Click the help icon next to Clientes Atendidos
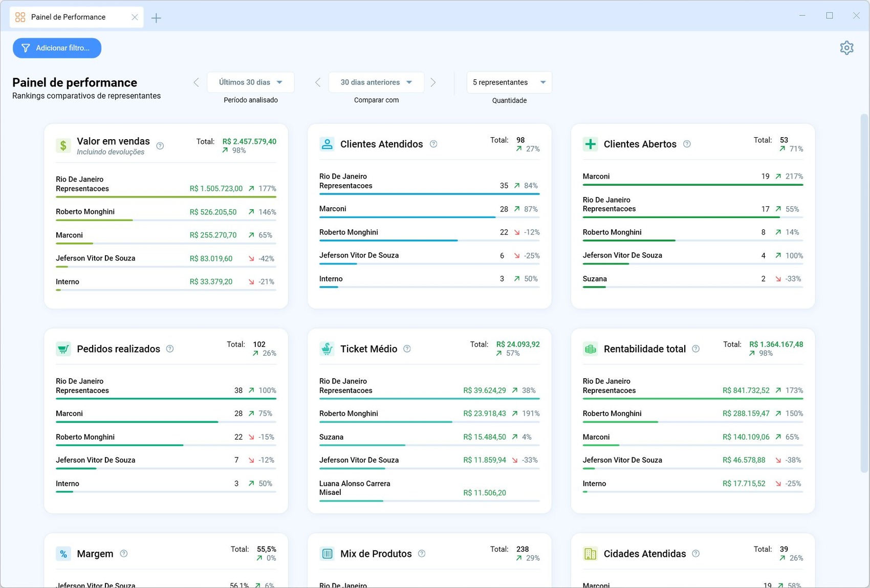 click(433, 144)
